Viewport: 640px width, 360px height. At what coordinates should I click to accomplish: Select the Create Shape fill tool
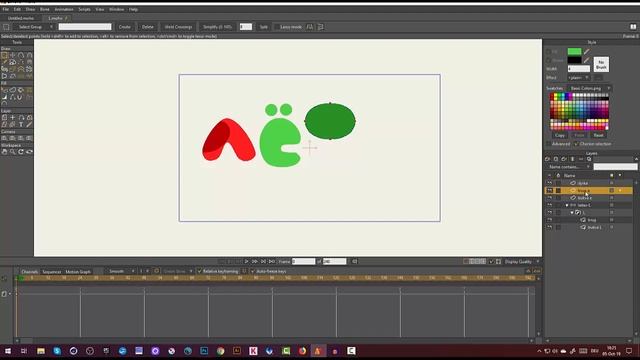(13, 90)
